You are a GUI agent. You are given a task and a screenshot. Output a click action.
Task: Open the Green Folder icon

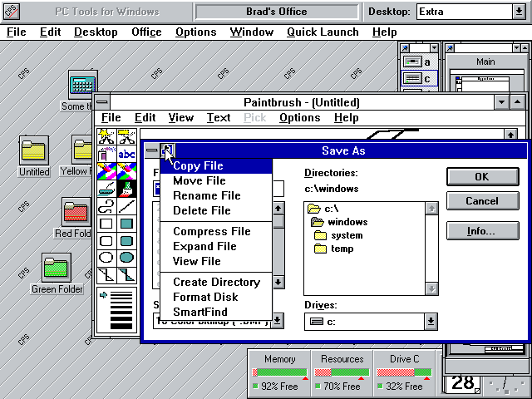(x=57, y=268)
